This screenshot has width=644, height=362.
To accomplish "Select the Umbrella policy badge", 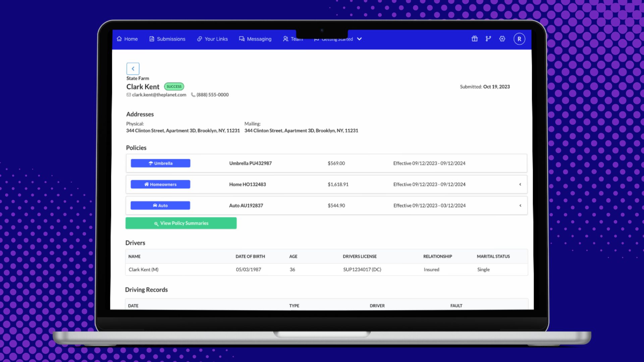I will click(x=160, y=163).
